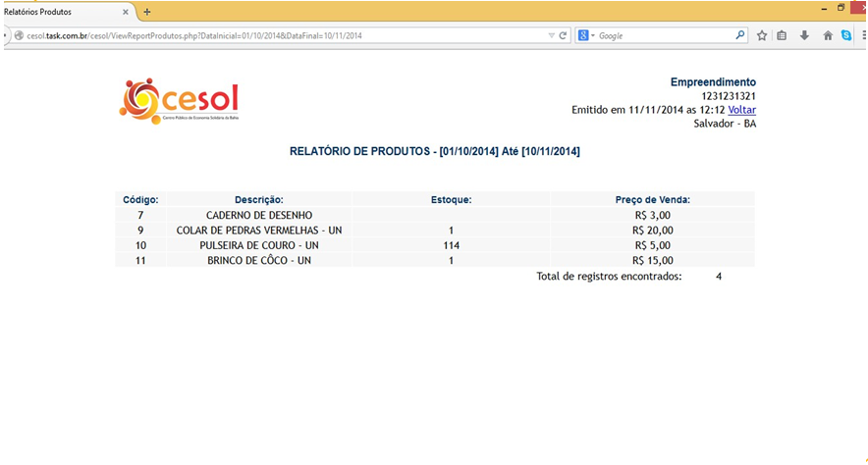
Task: Click the Skype toolbar icon
Action: pos(846,35)
